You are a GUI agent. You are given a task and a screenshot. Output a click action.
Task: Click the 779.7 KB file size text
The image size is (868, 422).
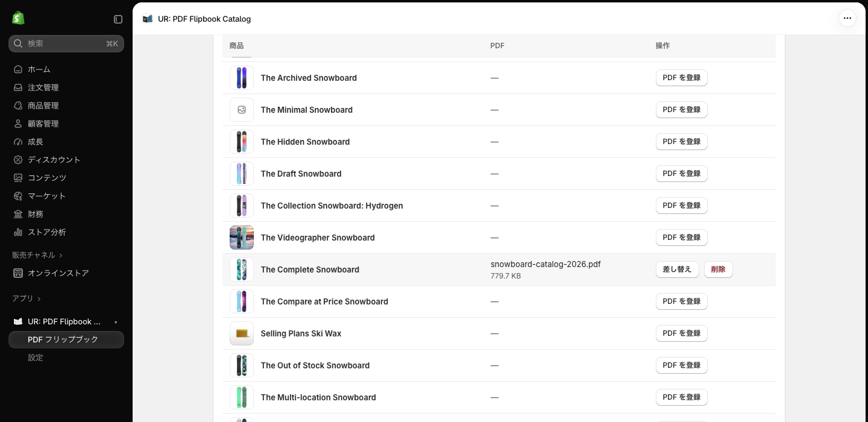(506, 276)
